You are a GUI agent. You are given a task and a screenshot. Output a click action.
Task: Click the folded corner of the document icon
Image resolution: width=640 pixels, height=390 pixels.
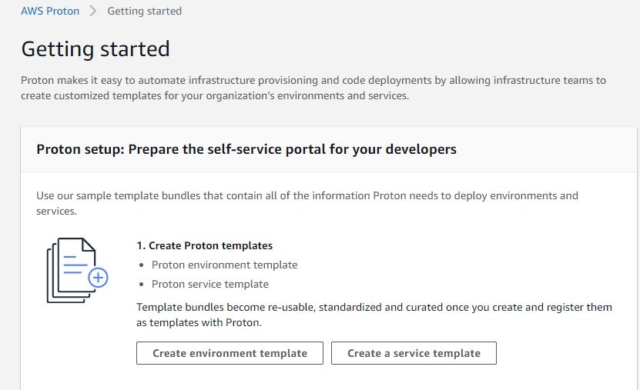89,245
